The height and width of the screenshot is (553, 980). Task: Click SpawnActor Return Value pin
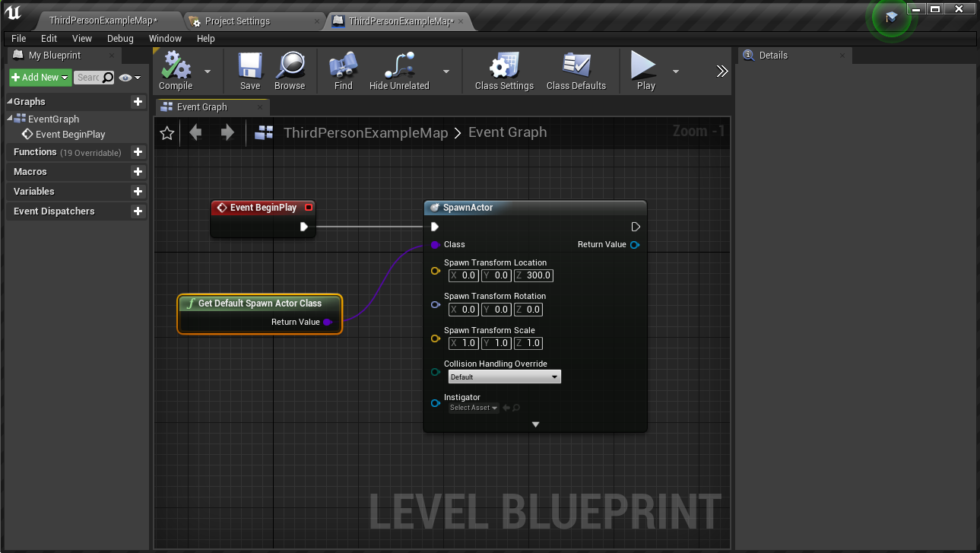(635, 245)
